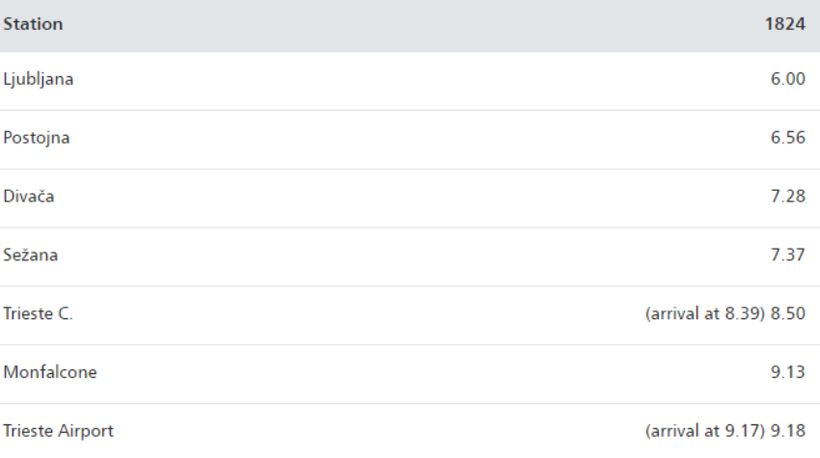
Task: Click the 'arrival at 8.39' note
Action: (705, 314)
